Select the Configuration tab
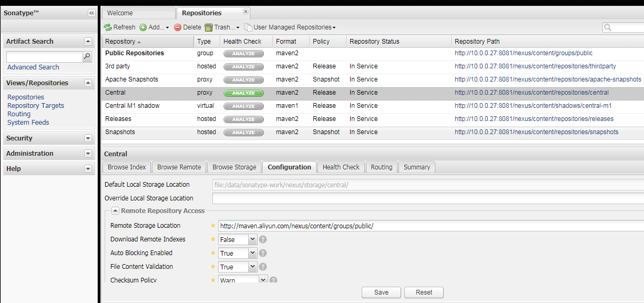This screenshot has width=644, height=303. [x=289, y=167]
